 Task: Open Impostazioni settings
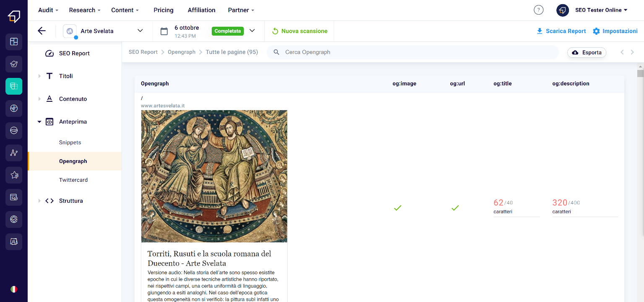[x=615, y=31]
